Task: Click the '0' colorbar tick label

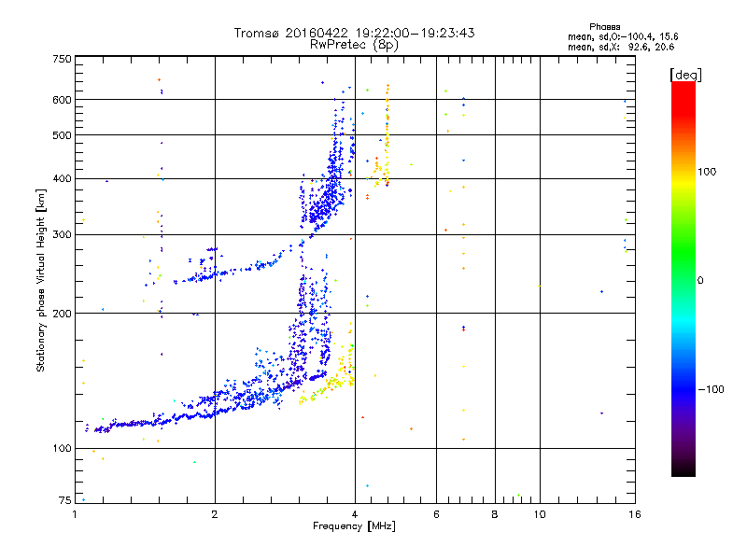Action: 700,281
